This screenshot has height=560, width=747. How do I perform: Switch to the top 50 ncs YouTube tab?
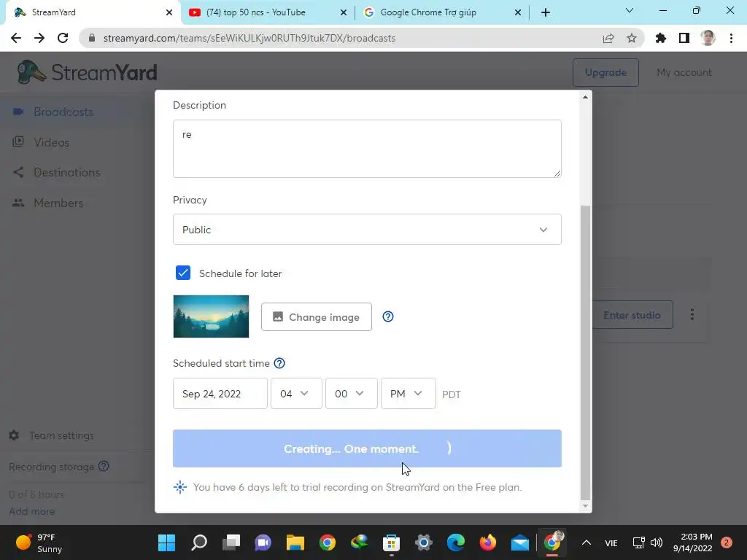256,12
